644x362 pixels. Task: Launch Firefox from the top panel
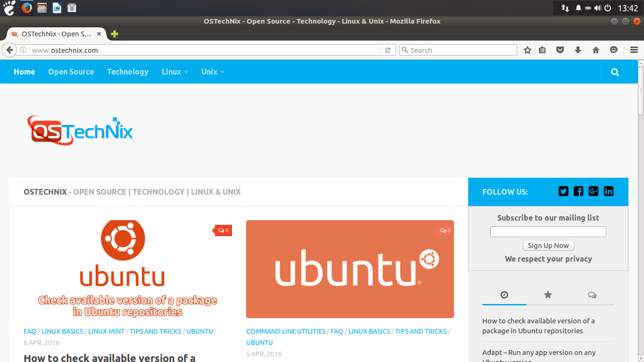click(27, 8)
